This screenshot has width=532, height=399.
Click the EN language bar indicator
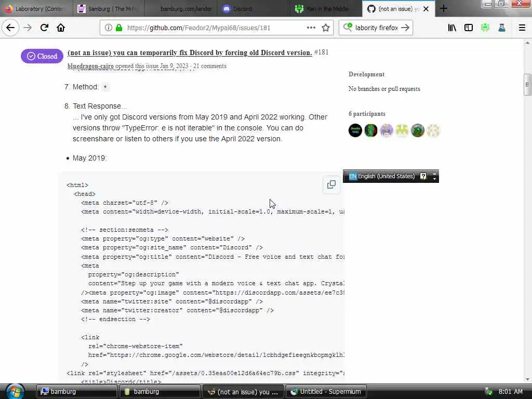pyautogui.click(x=353, y=176)
